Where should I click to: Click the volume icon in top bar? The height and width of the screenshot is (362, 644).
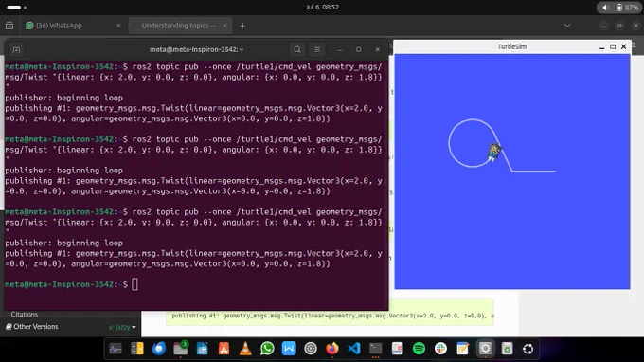pyautogui.click(x=606, y=8)
